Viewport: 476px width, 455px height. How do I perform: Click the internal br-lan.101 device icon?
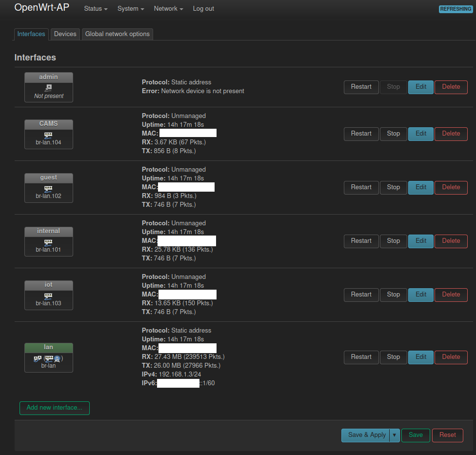point(48,242)
